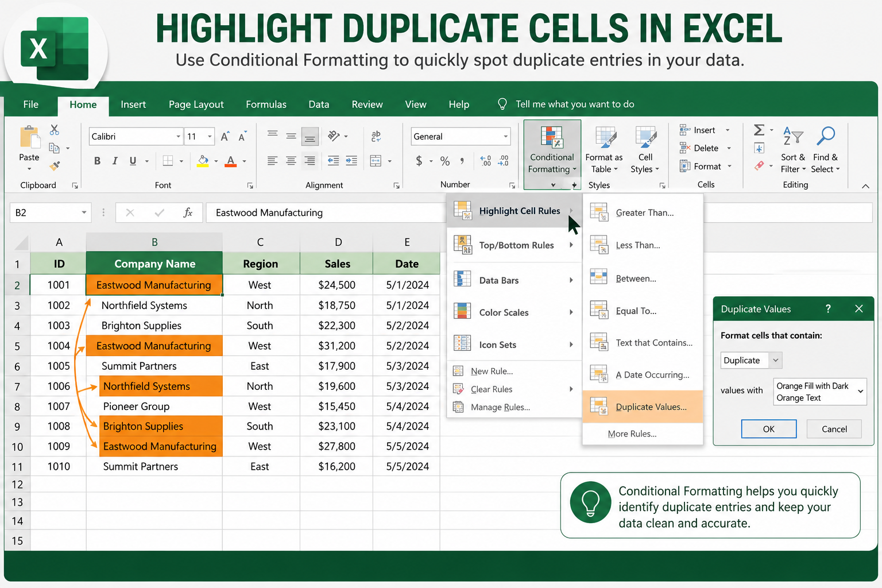The height and width of the screenshot is (588, 882).
Task: Choose Duplicate Values from the submenu
Action: click(643, 407)
